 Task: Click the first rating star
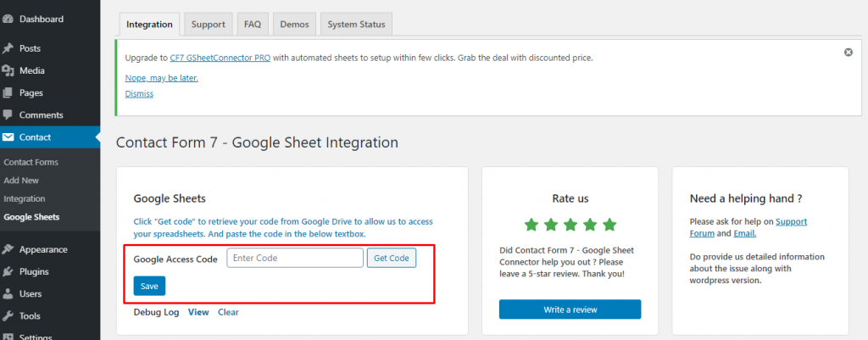[531, 225]
